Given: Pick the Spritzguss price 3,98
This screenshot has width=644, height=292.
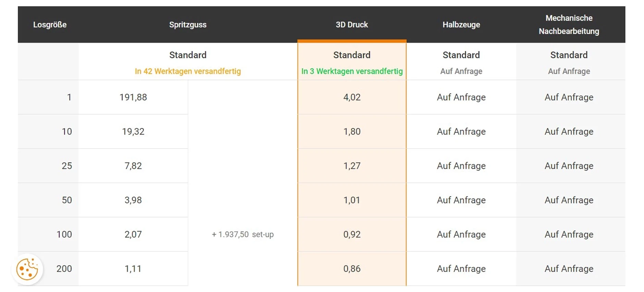Looking at the screenshot, I should pyautogui.click(x=133, y=200).
